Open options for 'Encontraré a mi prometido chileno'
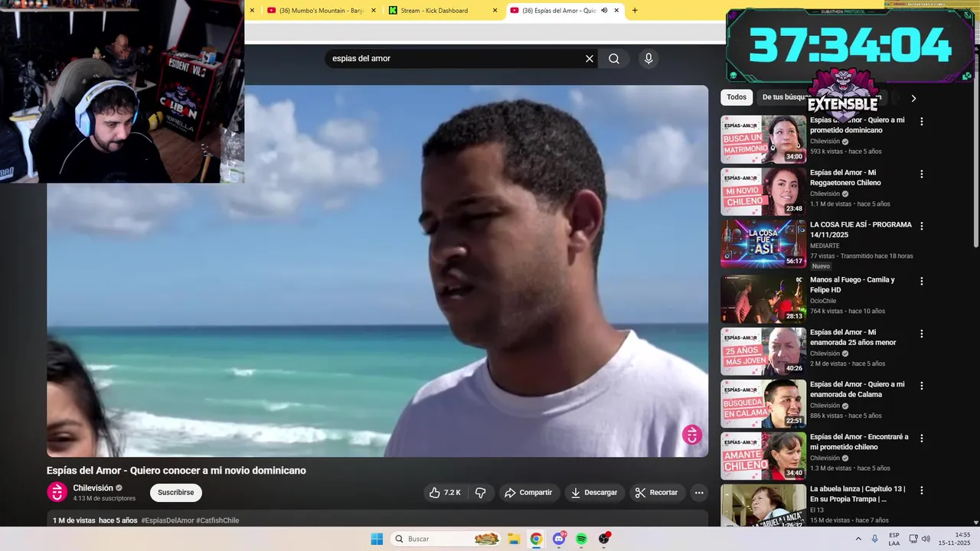This screenshot has width=980, height=551. 922,439
